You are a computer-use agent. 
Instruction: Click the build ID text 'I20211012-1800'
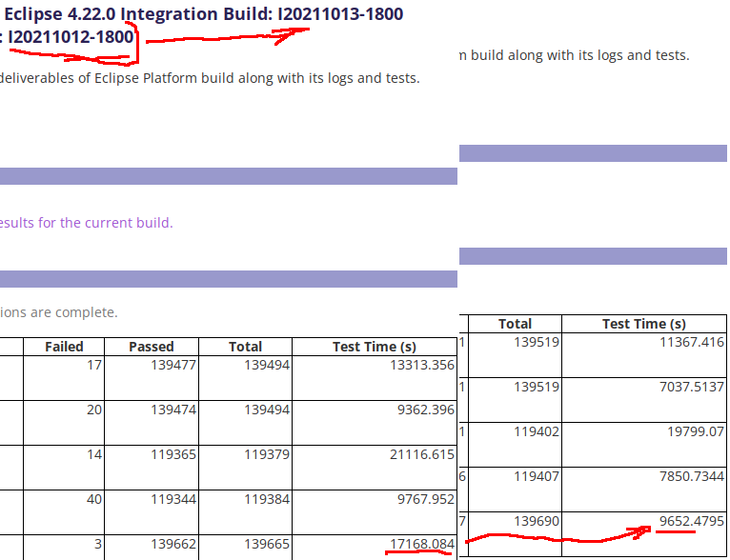(x=71, y=37)
